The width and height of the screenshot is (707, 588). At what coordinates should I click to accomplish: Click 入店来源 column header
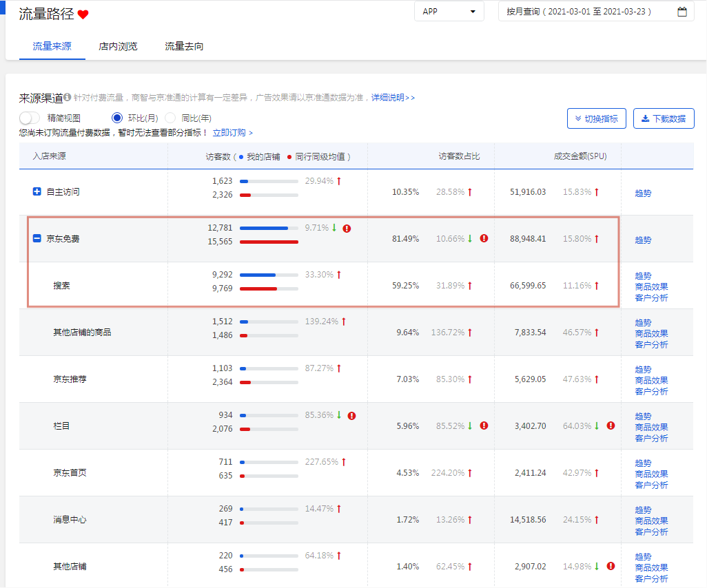49,156
